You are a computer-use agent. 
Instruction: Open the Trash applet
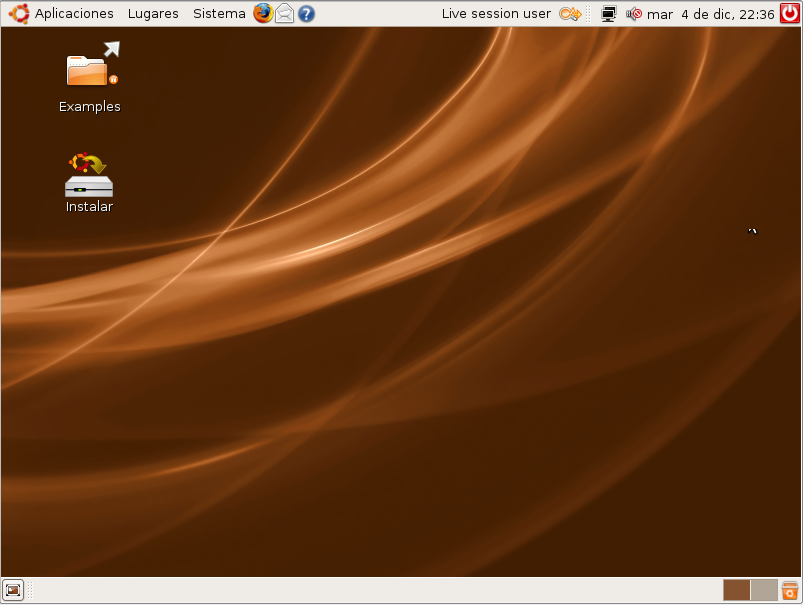[790, 590]
